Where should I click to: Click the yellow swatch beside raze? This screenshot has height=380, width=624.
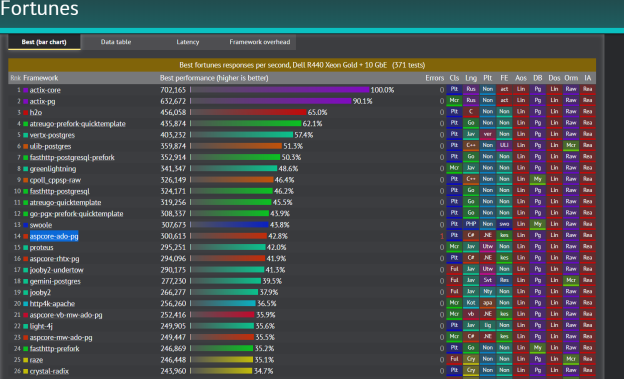(25, 360)
